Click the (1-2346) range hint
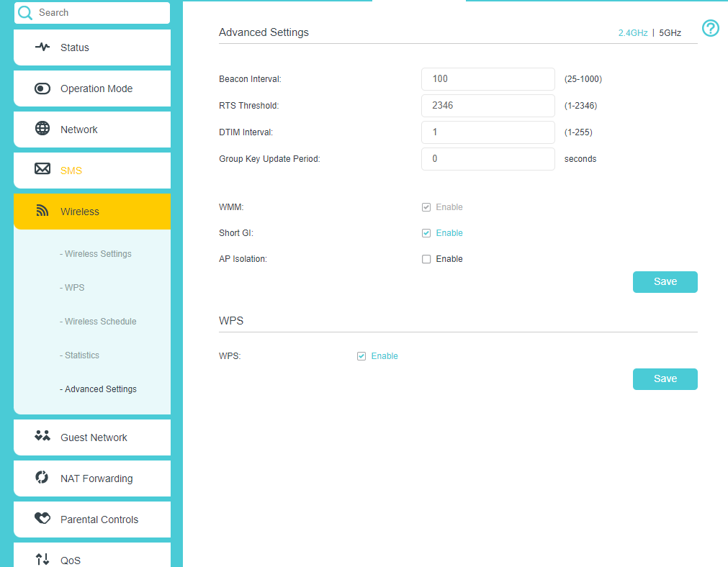This screenshot has height=567, width=728. tap(581, 105)
